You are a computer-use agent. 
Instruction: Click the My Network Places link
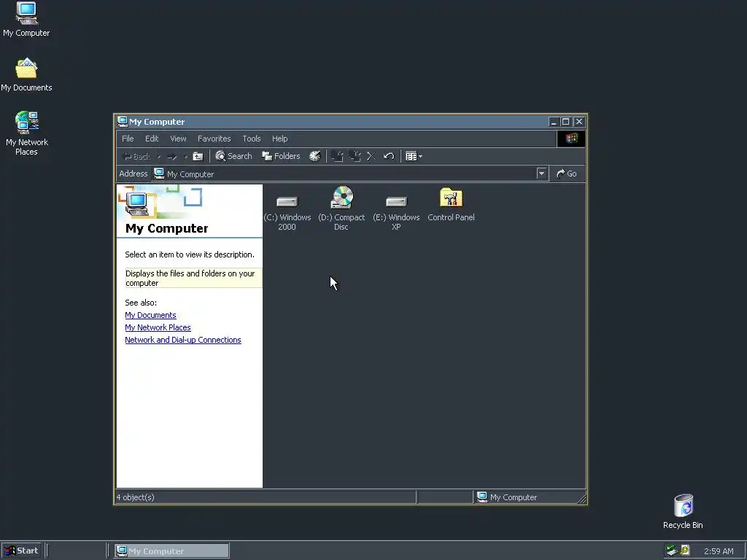click(x=158, y=327)
